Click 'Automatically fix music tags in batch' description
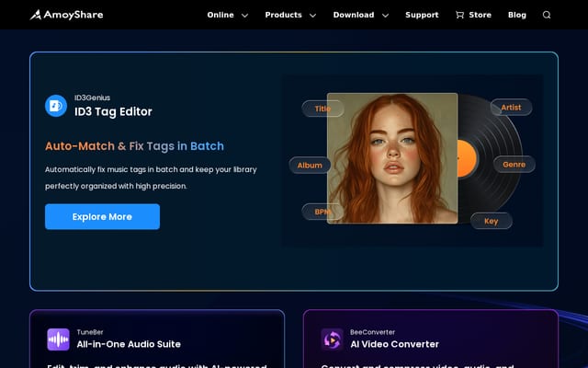This screenshot has height=368, width=588. [151, 178]
